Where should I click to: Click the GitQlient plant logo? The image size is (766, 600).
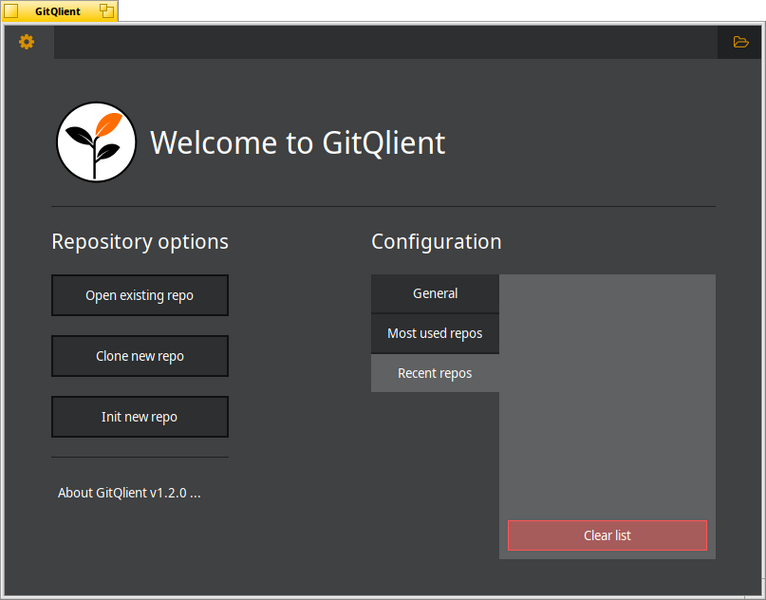click(96, 142)
